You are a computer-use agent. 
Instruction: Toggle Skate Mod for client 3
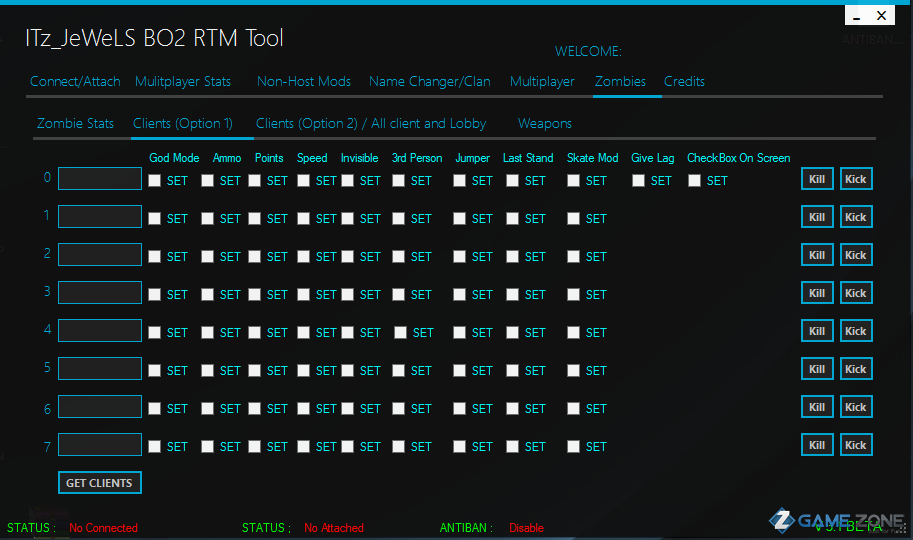pos(574,294)
